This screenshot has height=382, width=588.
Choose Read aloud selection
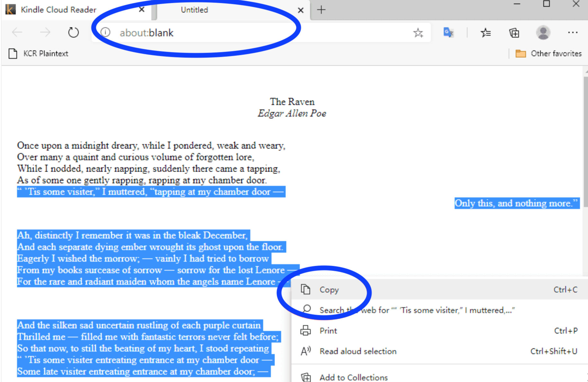pos(440,351)
